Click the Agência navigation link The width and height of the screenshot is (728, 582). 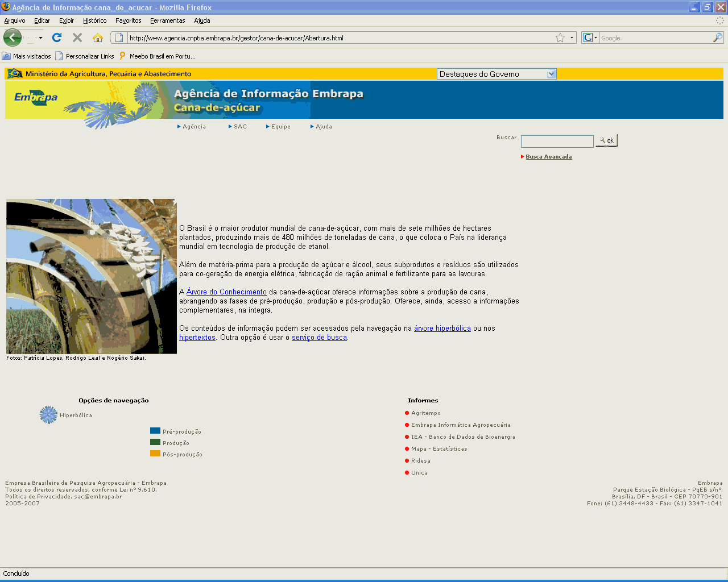point(195,127)
